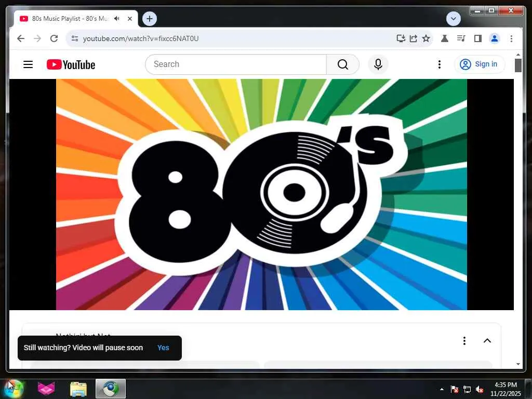Image resolution: width=532 pixels, height=399 pixels.
Task: Go forward one page
Action: click(x=37, y=38)
